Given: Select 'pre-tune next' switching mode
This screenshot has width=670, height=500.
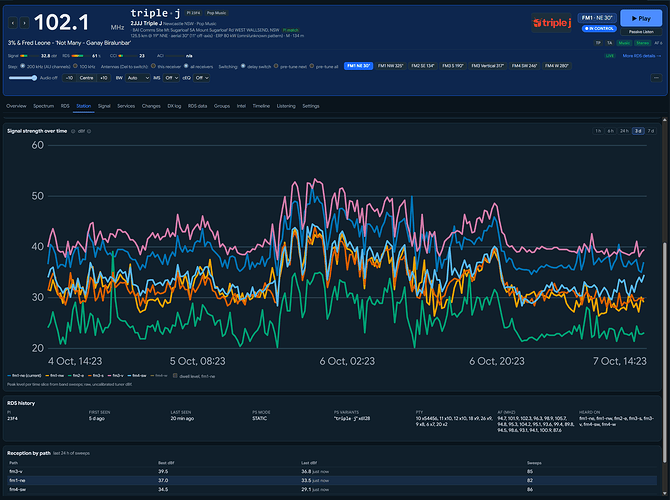Looking at the screenshot, I should click(276, 66).
